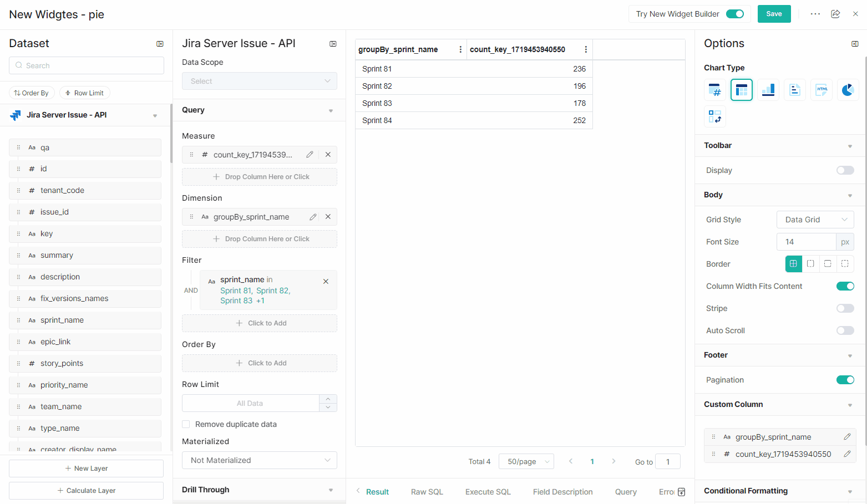Enable the Stripe toggle
867x504 pixels.
click(845, 308)
